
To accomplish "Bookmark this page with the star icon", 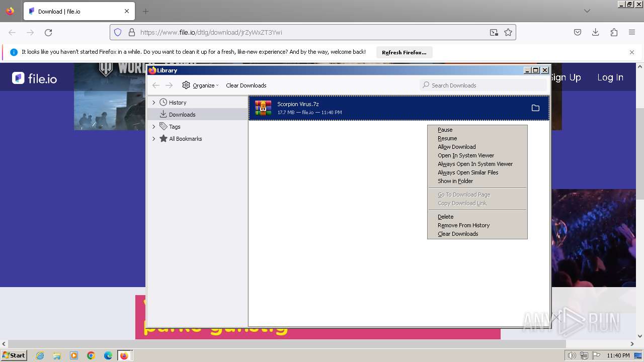I will point(508,32).
